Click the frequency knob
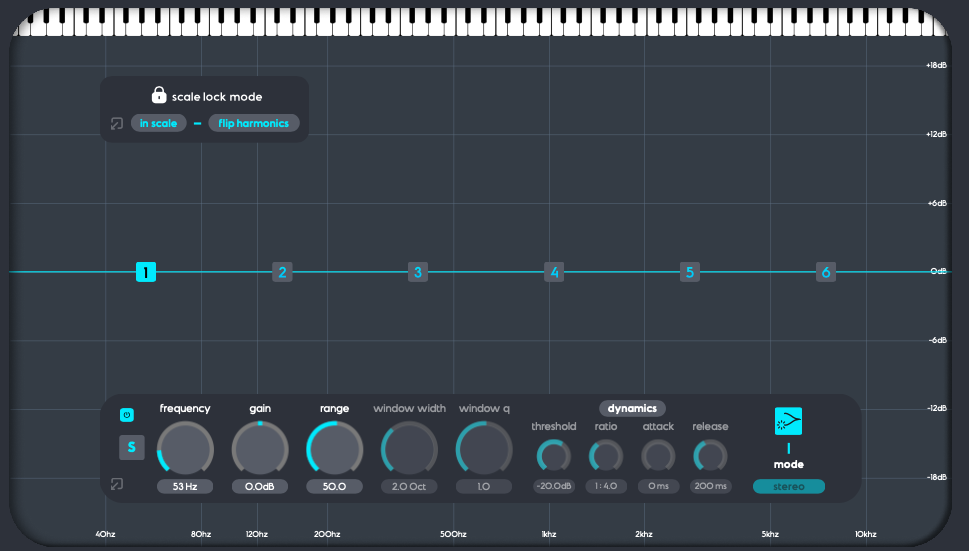The width and height of the screenshot is (969, 551). [x=185, y=450]
